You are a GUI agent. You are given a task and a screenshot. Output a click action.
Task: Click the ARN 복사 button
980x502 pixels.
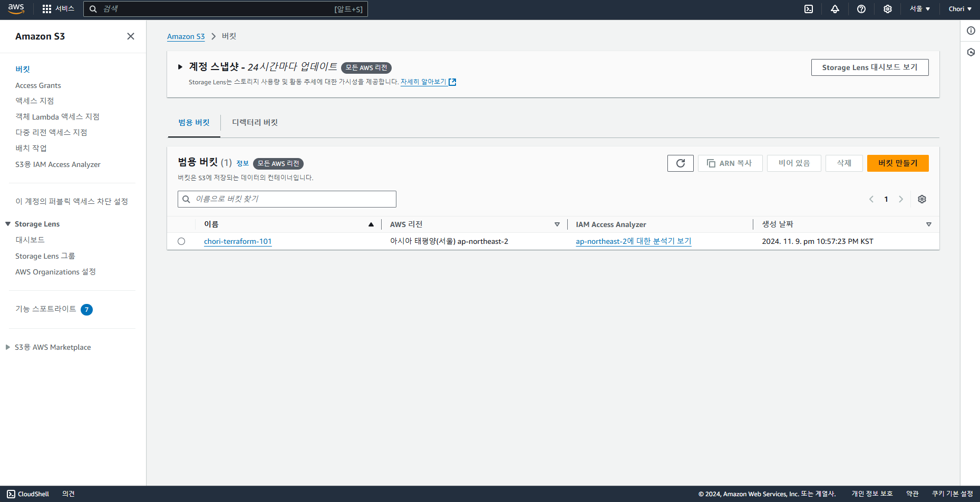click(730, 163)
